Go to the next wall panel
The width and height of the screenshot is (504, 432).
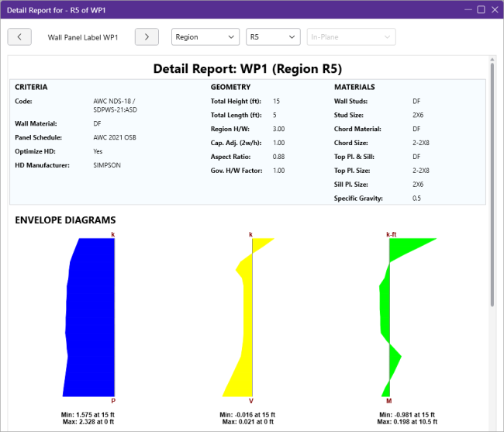(147, 37)
